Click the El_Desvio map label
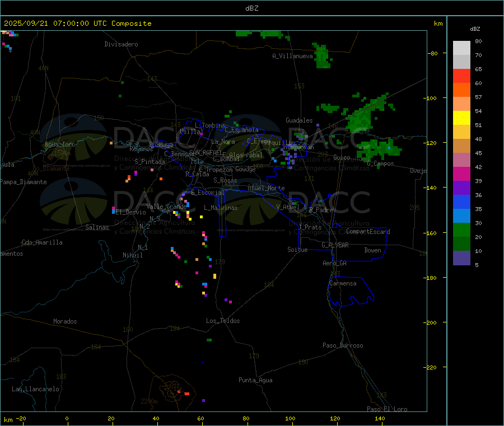 [131, 212]
